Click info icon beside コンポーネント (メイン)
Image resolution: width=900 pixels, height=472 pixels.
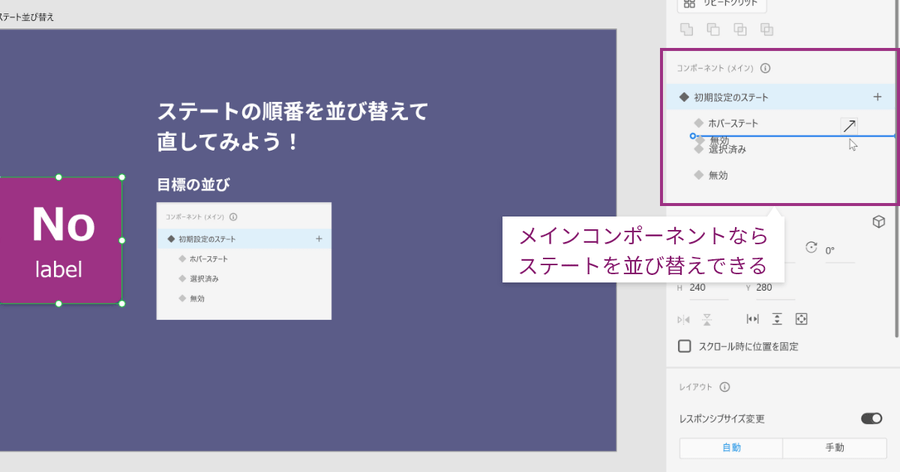tap(765, 68)
